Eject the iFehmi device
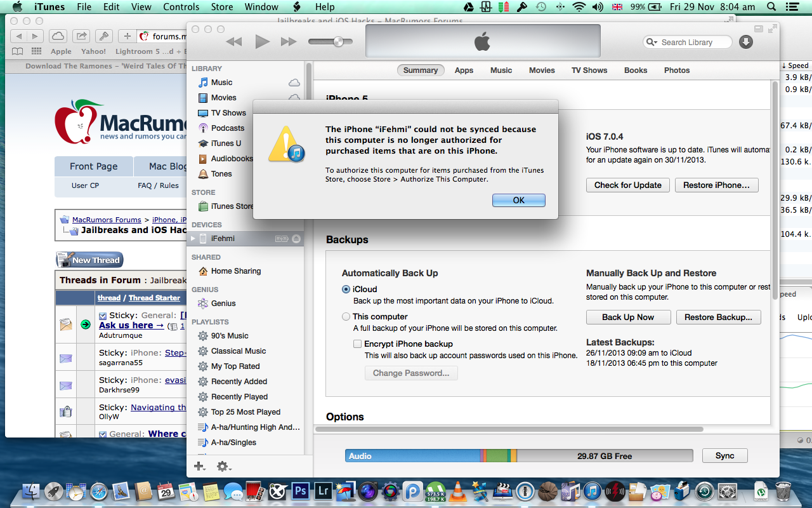The image size is (812, 508). [296, 239]
